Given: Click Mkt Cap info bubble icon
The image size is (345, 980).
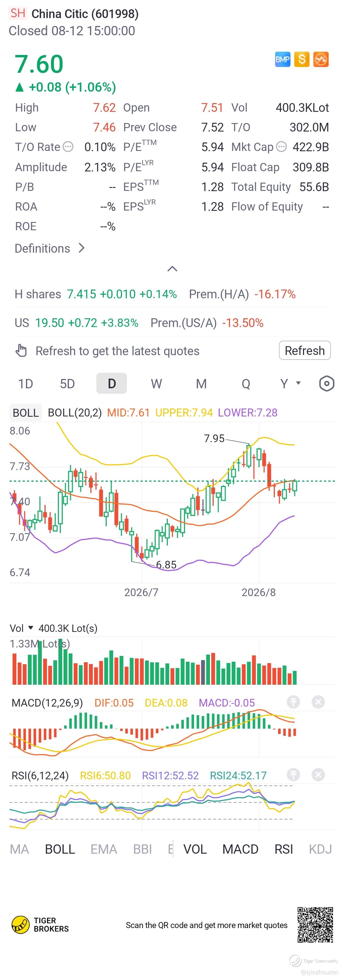Looking at the screenshot, I should click(281, 147).
